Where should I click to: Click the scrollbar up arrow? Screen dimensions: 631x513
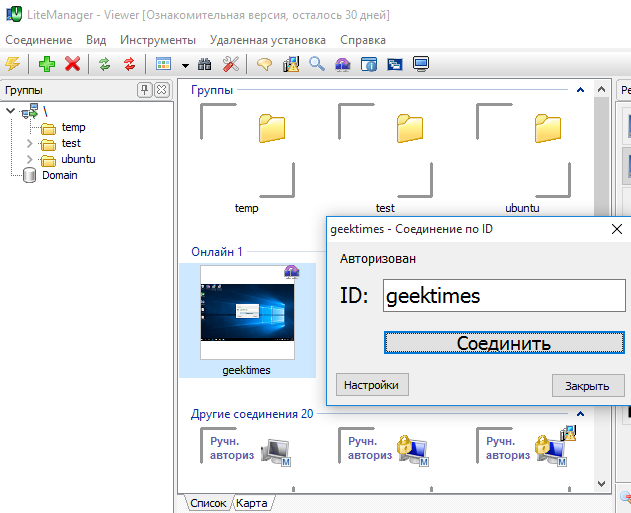point(602,89)
